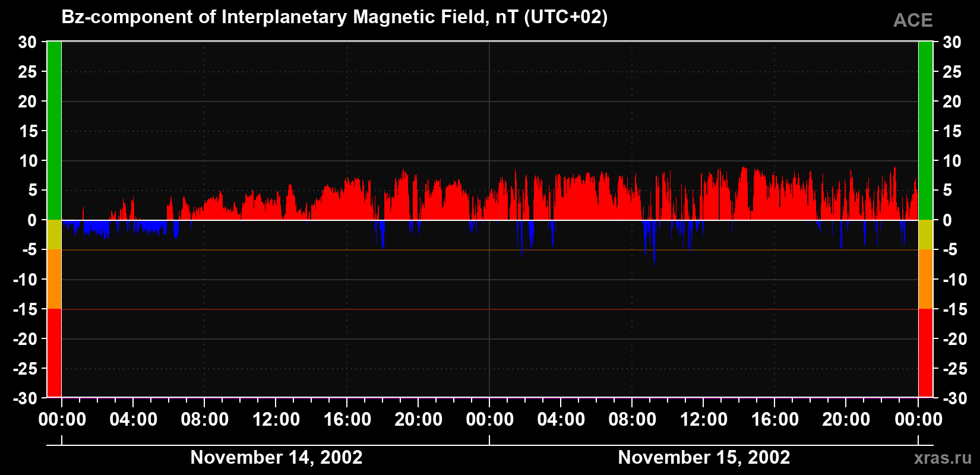Image resolution: width=980 pixels, height=475 pixels.
Task: Click the "-30" value on the left axis
Action: click(x=25, y=398)
